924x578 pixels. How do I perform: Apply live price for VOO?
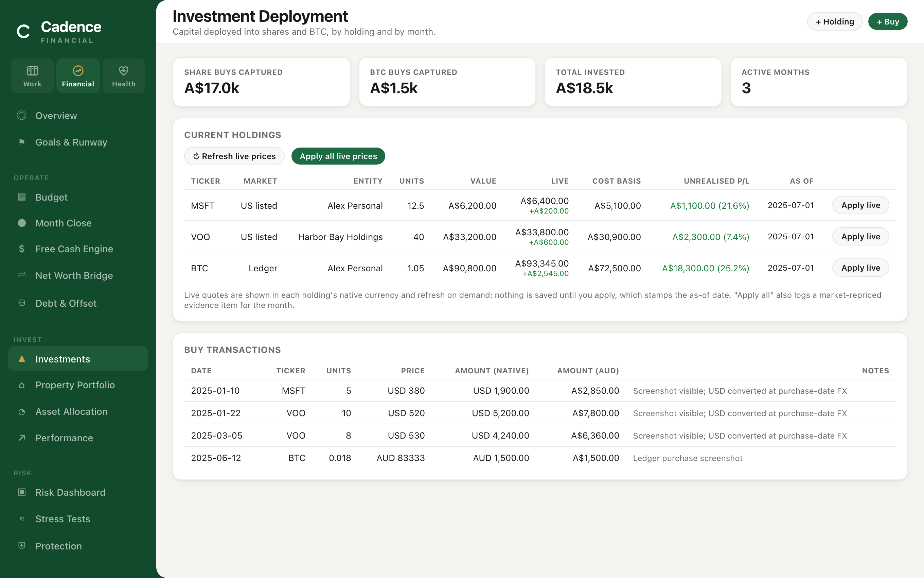click(x=860, y=237)
